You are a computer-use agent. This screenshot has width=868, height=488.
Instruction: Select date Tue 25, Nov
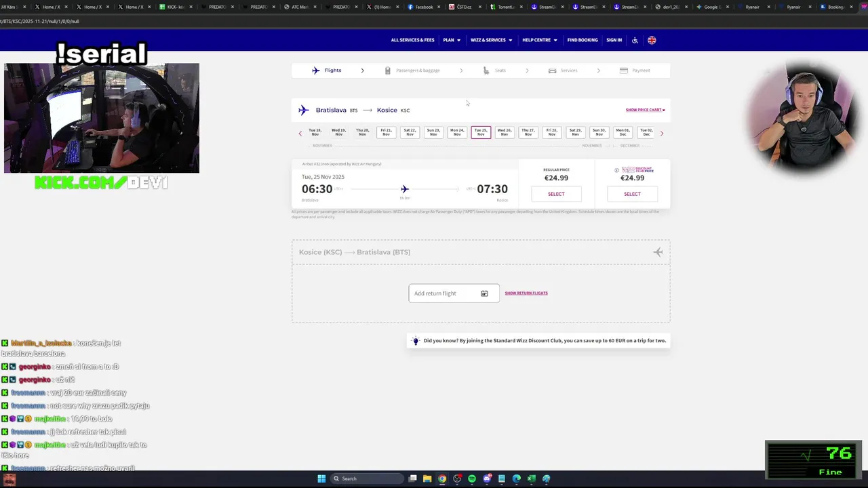click(481, 132)
